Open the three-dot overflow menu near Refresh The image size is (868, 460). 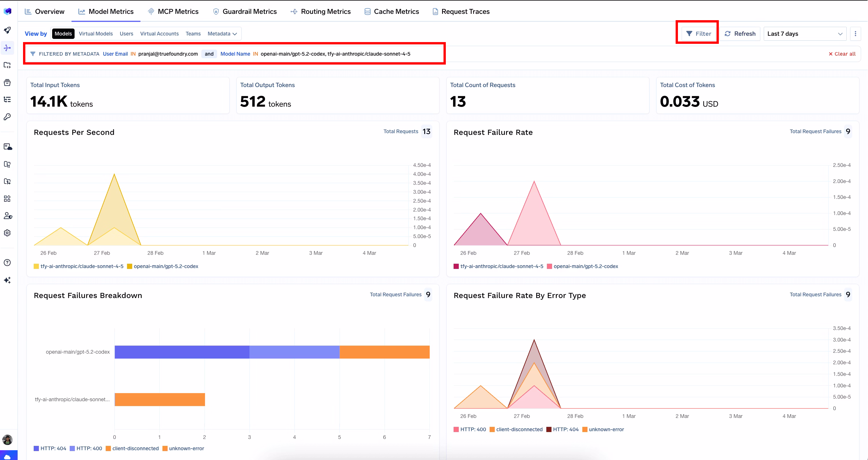click(x=856, y=33)
